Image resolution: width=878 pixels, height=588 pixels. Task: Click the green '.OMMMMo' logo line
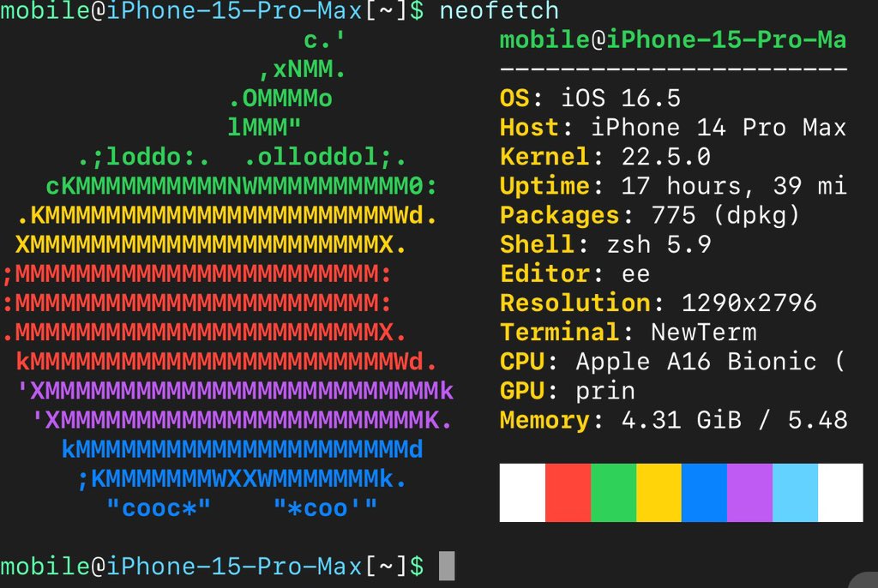(x=280, y=99)
